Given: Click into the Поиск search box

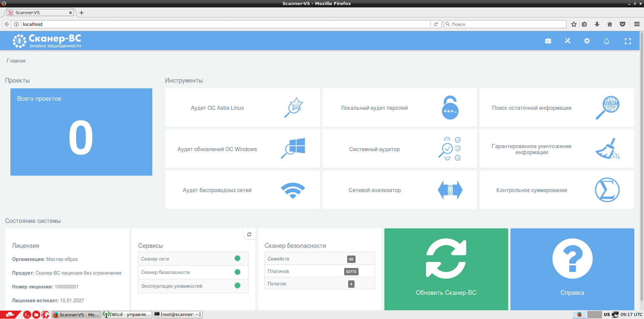Looking at the screenshot, I should (x=505, y=24).
